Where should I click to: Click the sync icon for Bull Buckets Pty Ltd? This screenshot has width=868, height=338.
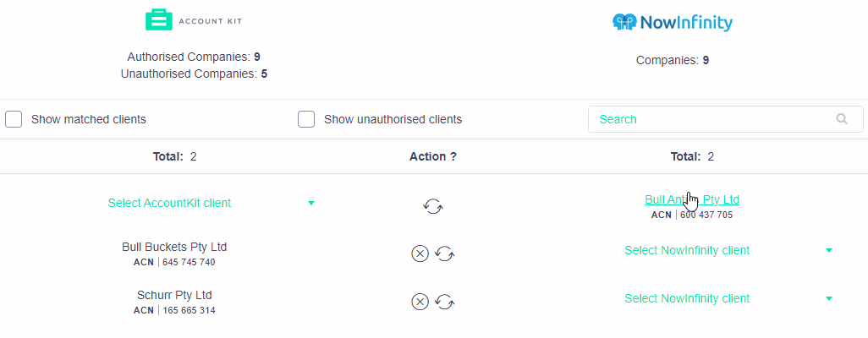click(445, 253)
